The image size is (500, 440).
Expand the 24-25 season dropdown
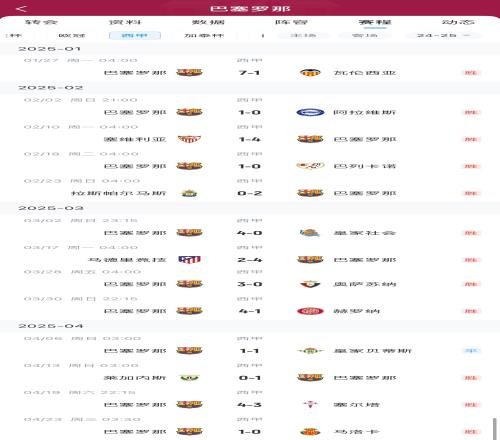click(x=443, y=35)
